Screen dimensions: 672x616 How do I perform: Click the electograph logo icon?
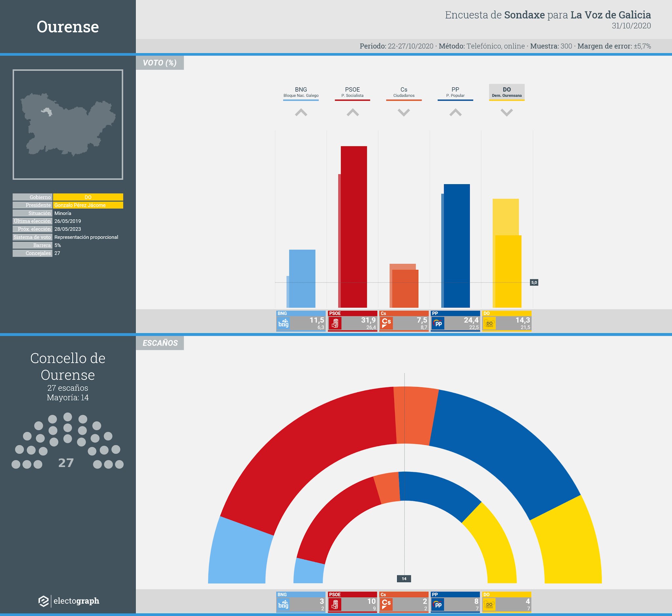[x=43, y=601]
